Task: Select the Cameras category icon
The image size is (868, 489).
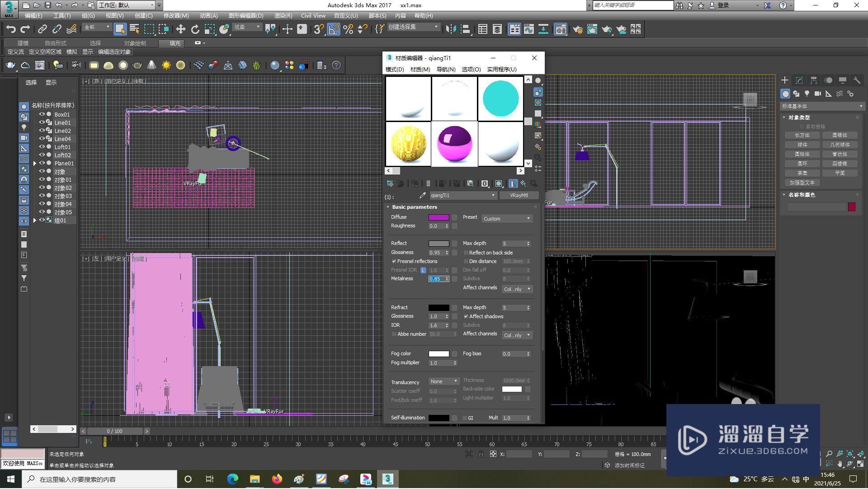Action: 818,94
